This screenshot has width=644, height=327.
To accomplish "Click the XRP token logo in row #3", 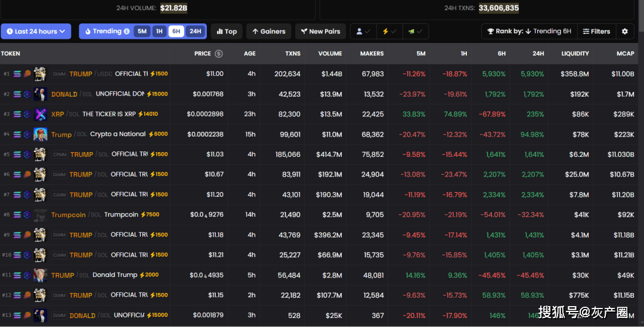I will 41,114.
